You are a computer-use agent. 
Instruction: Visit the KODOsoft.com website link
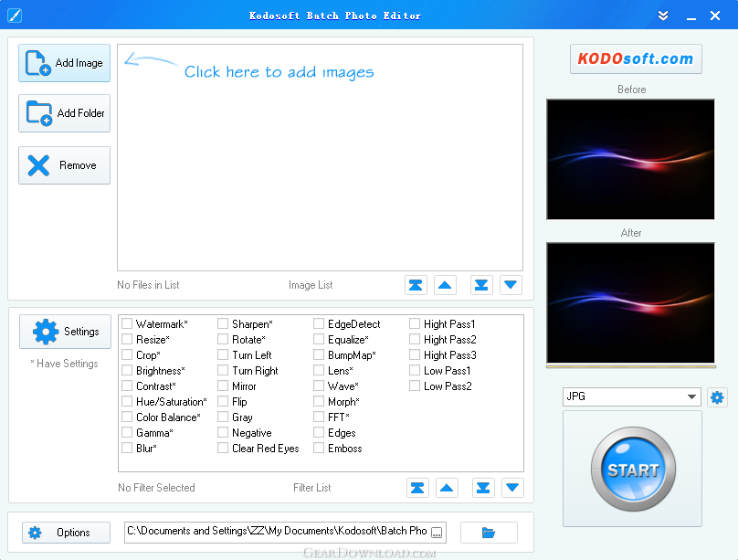pos(636,58)
